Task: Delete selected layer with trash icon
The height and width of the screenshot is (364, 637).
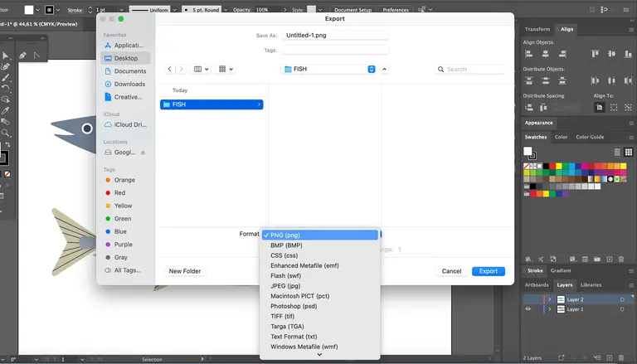Action: coord(621,357)
